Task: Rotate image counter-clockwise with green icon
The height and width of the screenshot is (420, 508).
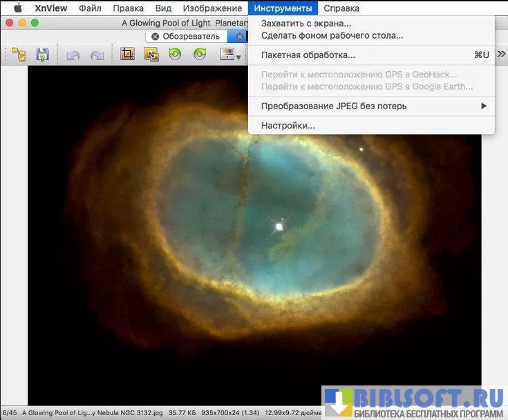Action: (x=176, y=54)
